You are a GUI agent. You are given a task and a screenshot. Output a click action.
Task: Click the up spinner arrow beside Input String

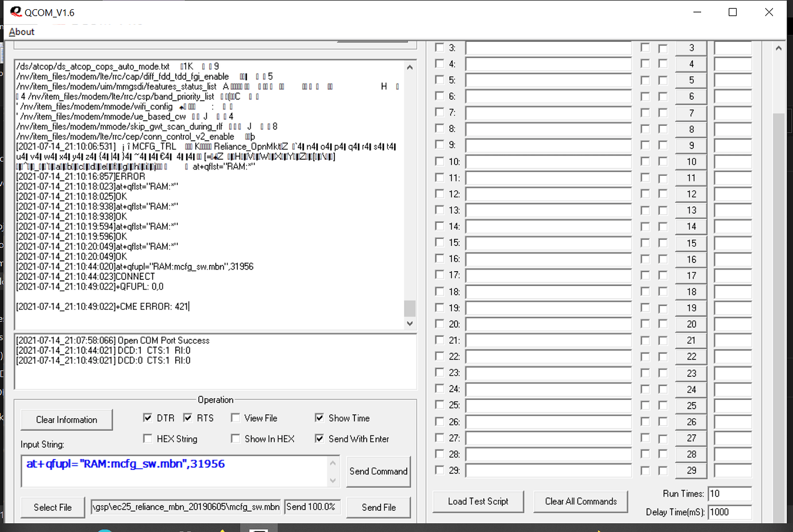pyautogui.click(x=333, y=461)
